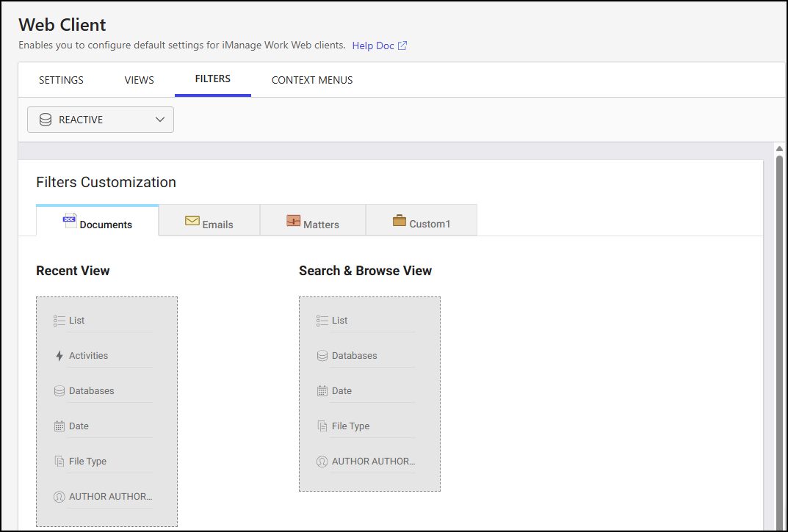Select AUTHOR AUTHOR... label in Recent View
This screenshot has width=788, height=532.
[111, 496]
